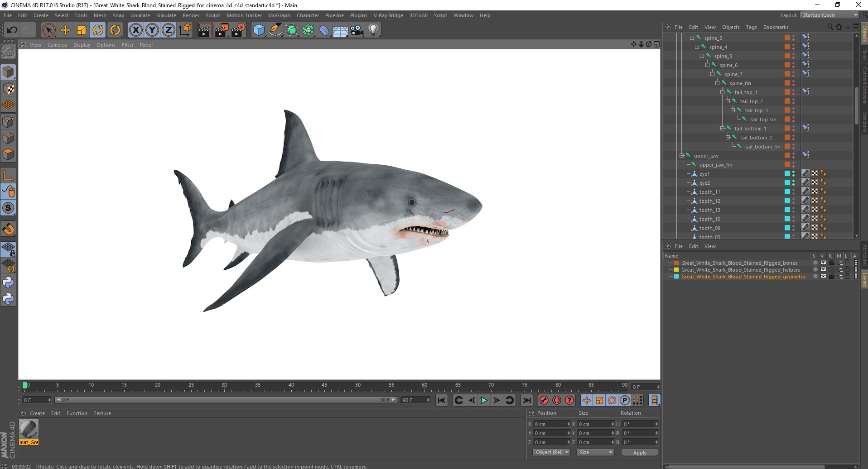Toggle solo for helpers layer
Viewport: 868px width, 469px height.
pos(815,269)
